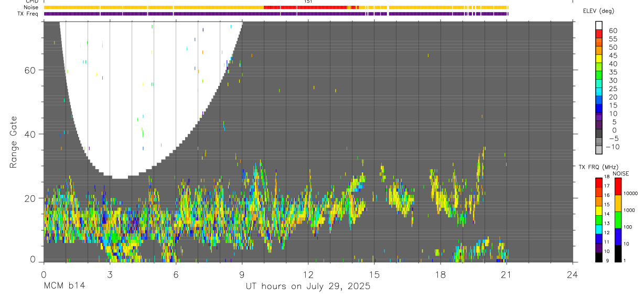The height and width of the screenshot is (297, 644).
Task: Click the x-axis tick label "24"
Action: pos(573,274)
